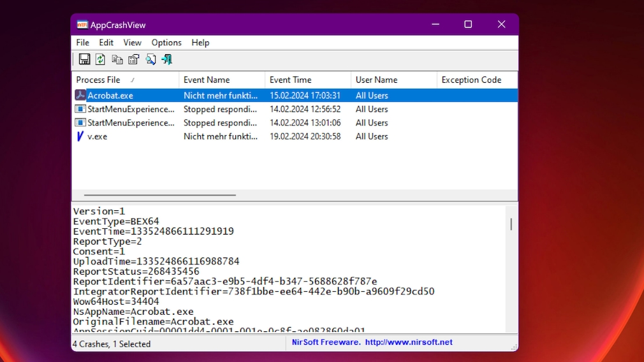Click the Save floppy disk toolbar icon

coord(84,59)
